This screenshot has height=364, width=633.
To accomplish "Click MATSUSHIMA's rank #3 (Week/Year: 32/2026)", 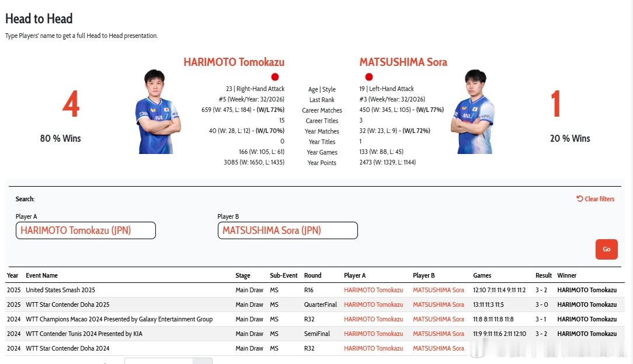I will [x=392, y=99].
